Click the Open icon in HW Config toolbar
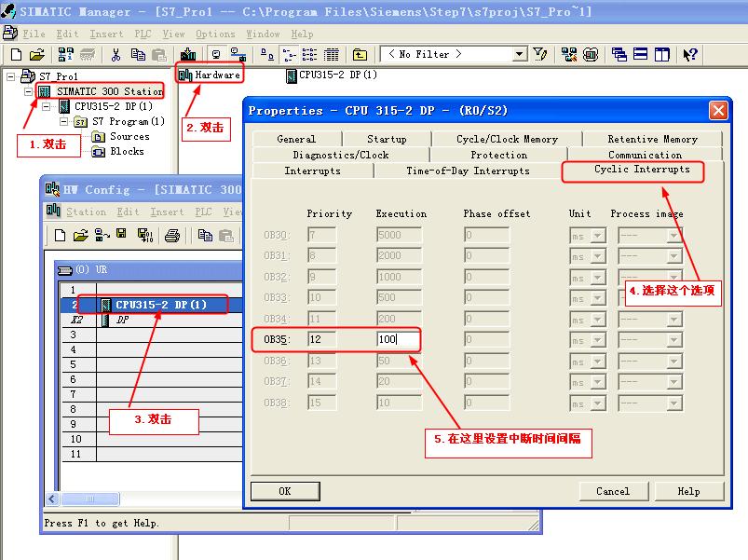Image resolution: width=748 pixels, height=560 pixels. [x=79, y=236]
